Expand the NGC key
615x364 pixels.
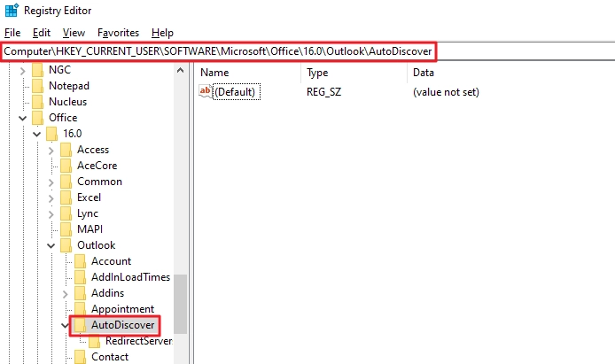[x=23, y=71]
